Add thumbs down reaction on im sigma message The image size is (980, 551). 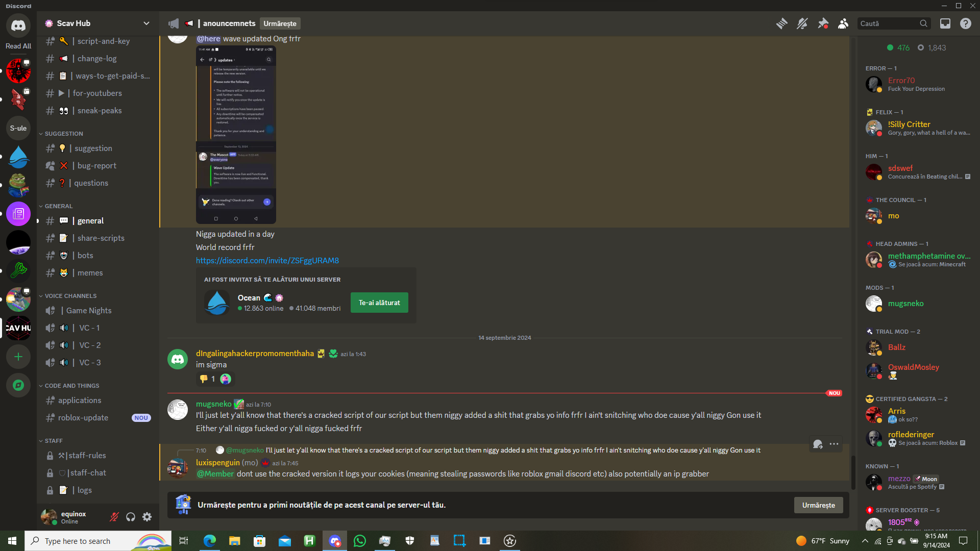208,379
